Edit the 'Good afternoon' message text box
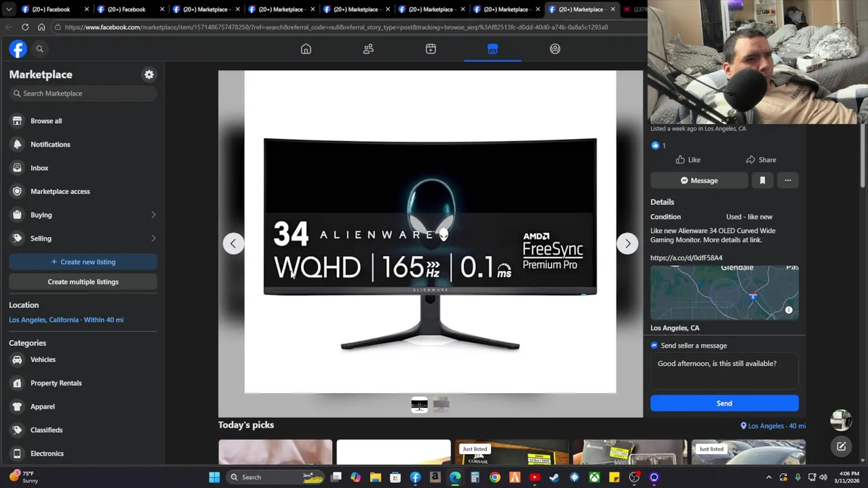The width and height of the screenshot is (868, 488). pos(724,370)
